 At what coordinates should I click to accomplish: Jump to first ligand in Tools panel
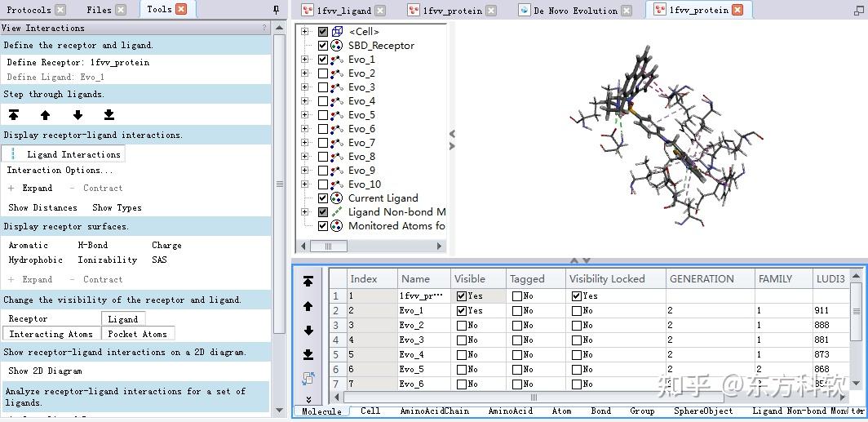pyautogui.click(x=14, y=114)
